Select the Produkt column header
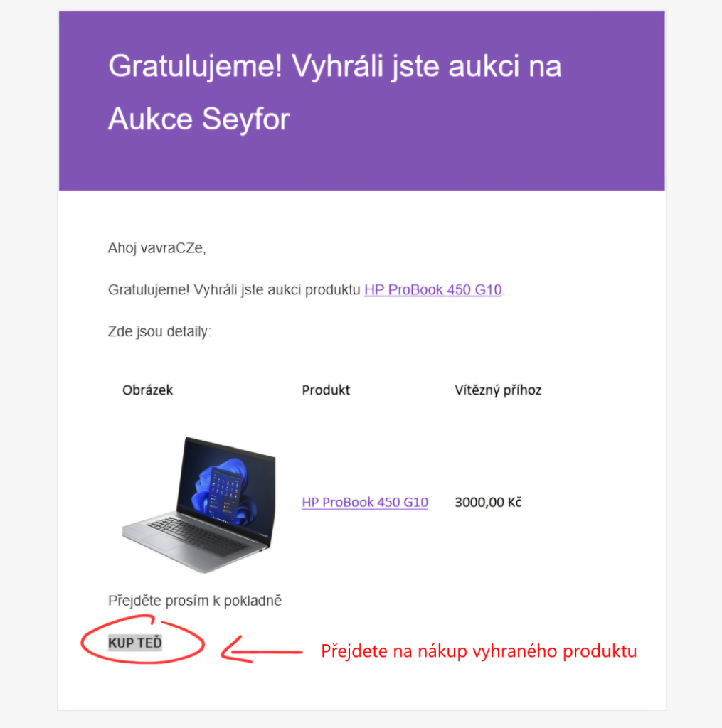This screenshot has height=728, width=722. [x=326, y=390]
